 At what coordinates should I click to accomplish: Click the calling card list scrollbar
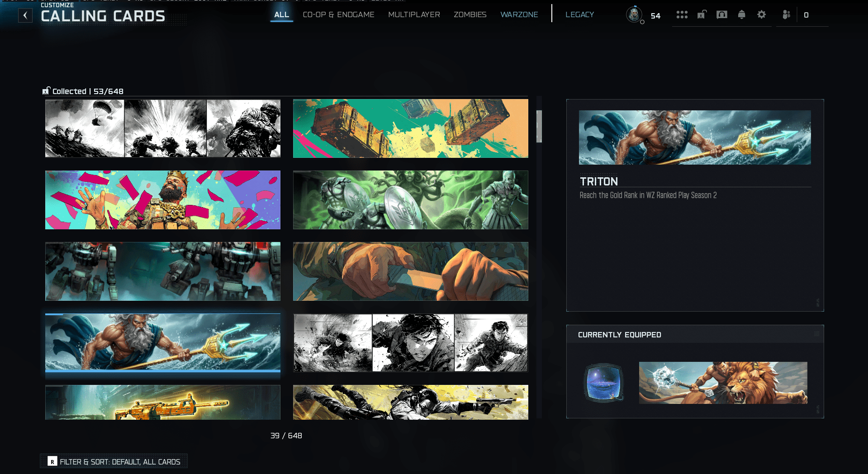[539, 127]
